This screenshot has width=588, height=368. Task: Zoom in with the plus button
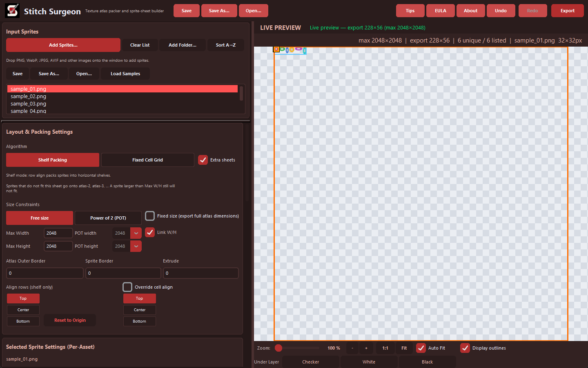pos(366,348)
